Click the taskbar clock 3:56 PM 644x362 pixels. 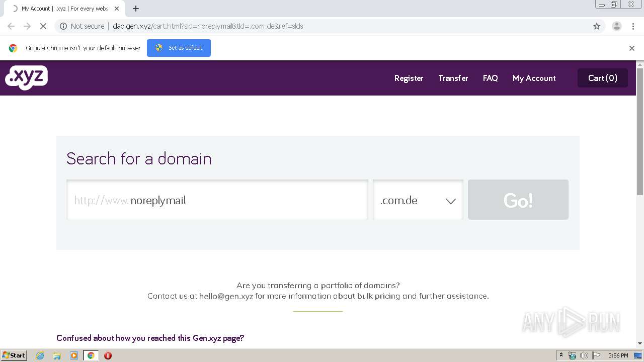click(x=618, y=355)
